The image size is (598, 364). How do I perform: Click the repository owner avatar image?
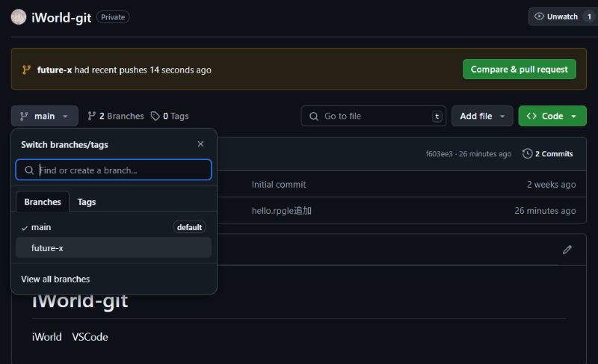click(x=18, y=16)
